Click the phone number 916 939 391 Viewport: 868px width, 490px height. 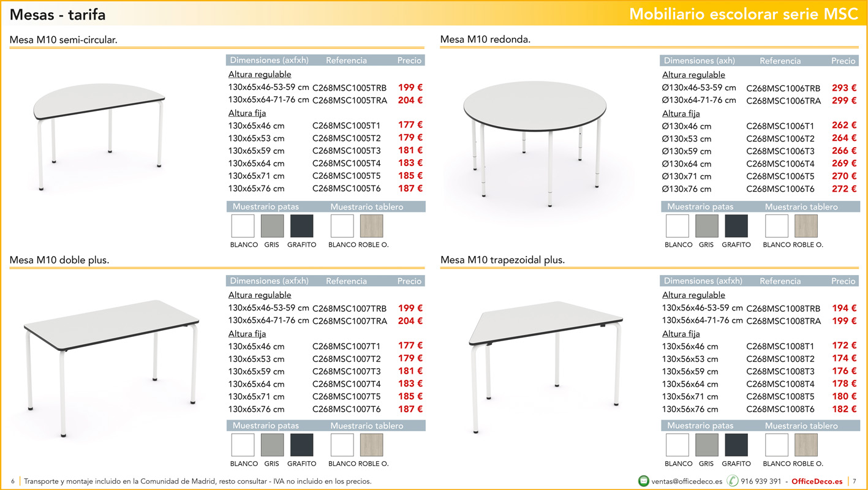coord(761,481)
